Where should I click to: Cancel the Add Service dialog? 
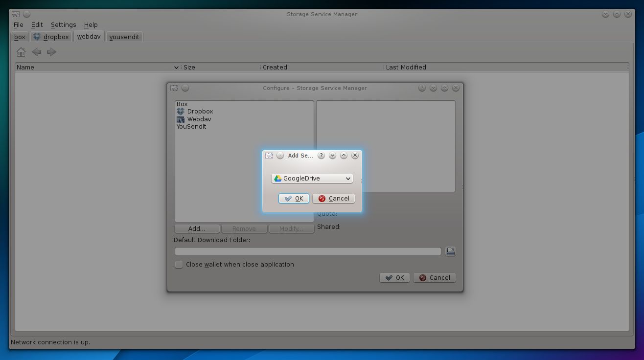[334, 199]
